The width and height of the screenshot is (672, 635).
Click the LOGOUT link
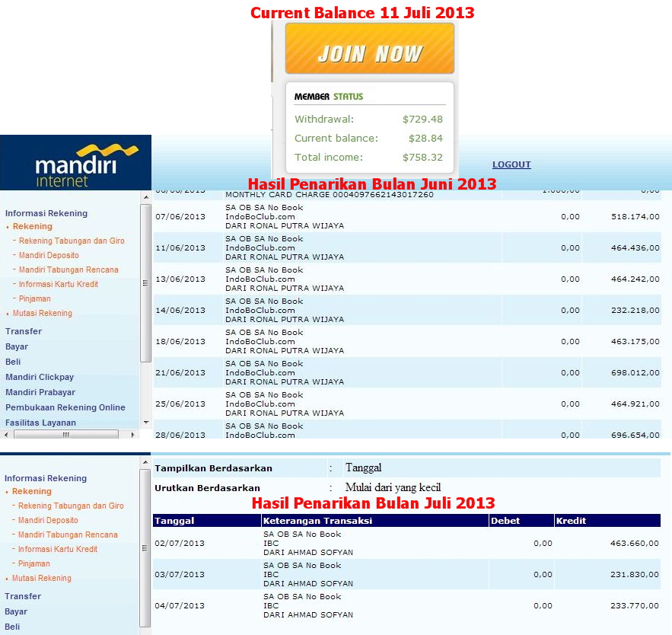click(511, 164)
